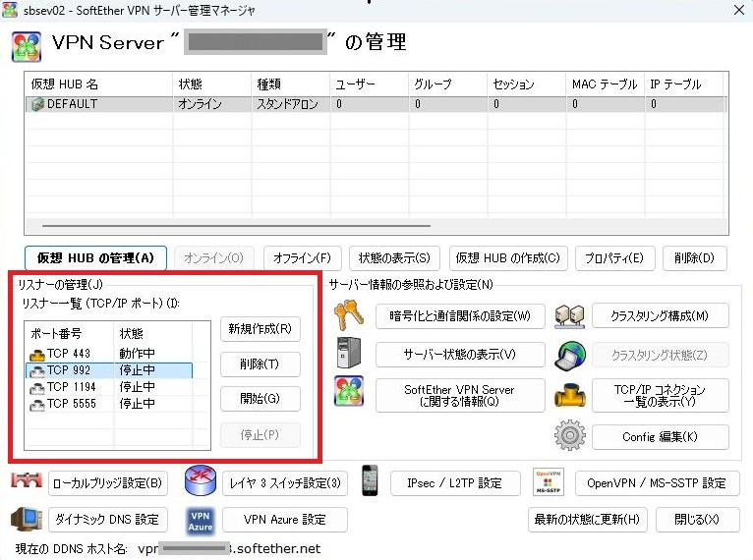
Task: Open OpenVPN / MS-SSTP 設定
Action: click(657, 483)
